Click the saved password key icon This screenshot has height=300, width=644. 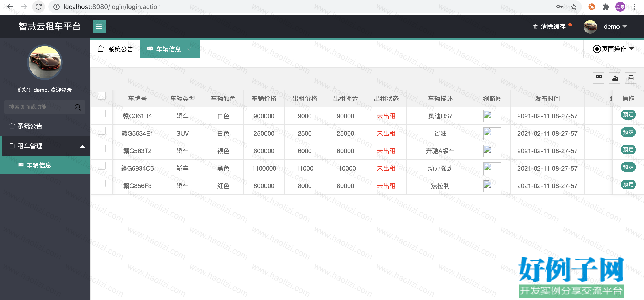559,7
